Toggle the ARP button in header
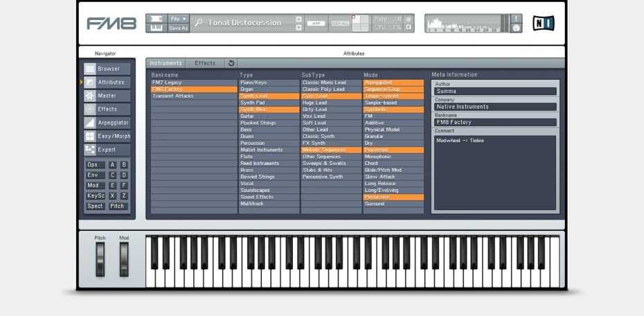Screen dimensions: 644x316 316,24
